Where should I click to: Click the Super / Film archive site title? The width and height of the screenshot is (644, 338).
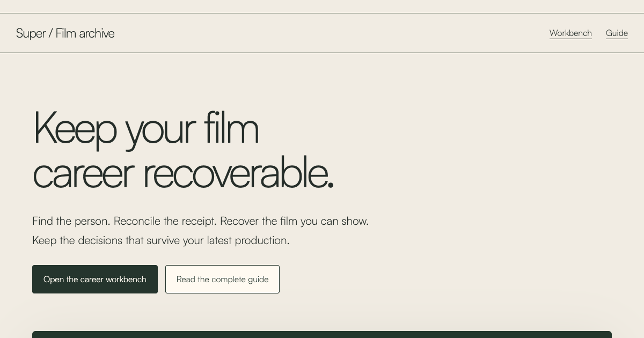[65, 33]
